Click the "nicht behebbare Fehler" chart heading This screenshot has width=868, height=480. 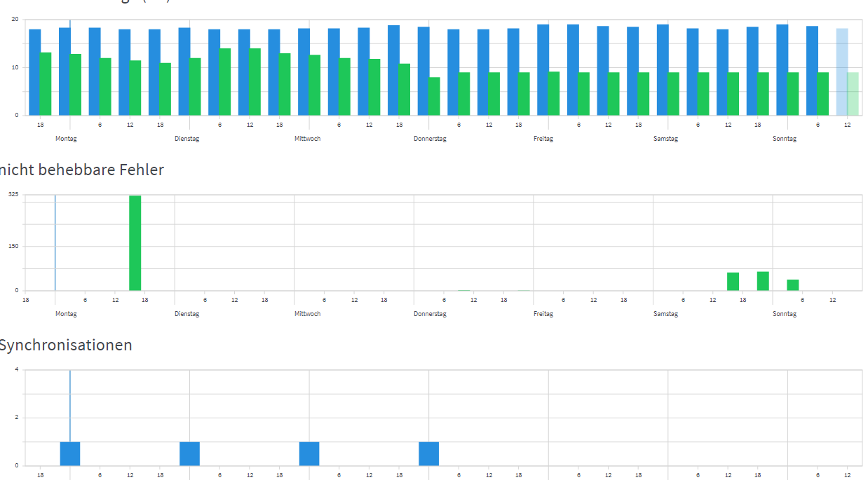tap(81, 169)
